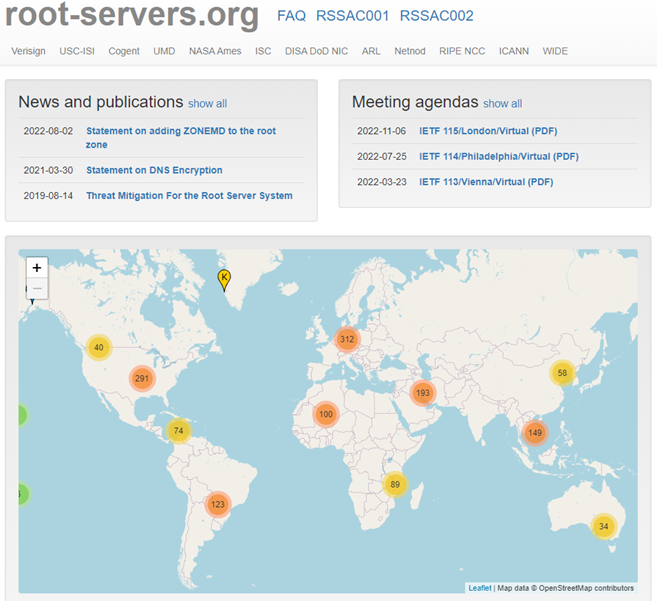
Task: Open the RSSAC002 link
Action: coord(437,16)
